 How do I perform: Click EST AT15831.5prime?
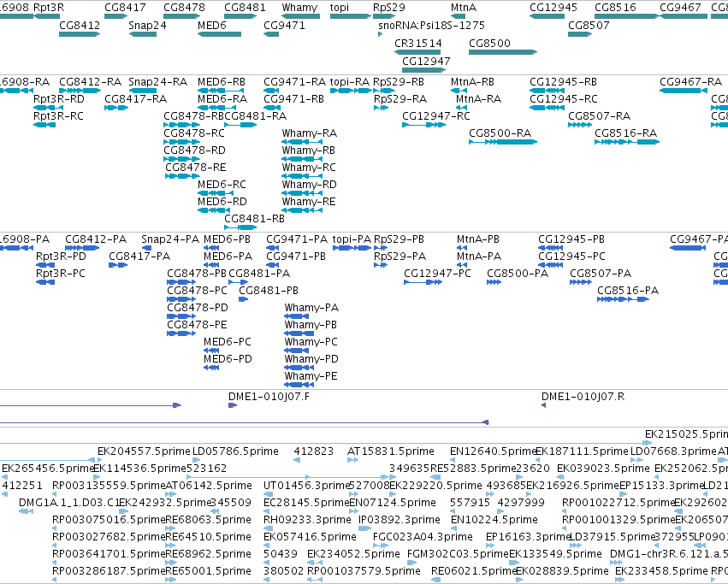[x=390, y=451]
